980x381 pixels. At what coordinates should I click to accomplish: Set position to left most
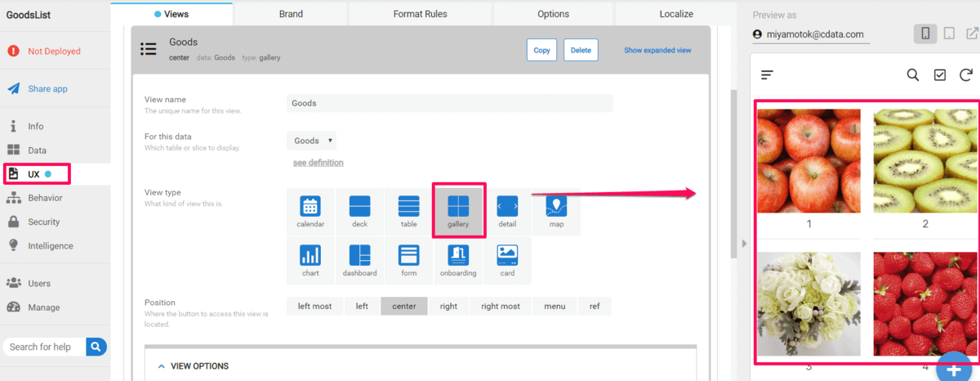(314, 307)
